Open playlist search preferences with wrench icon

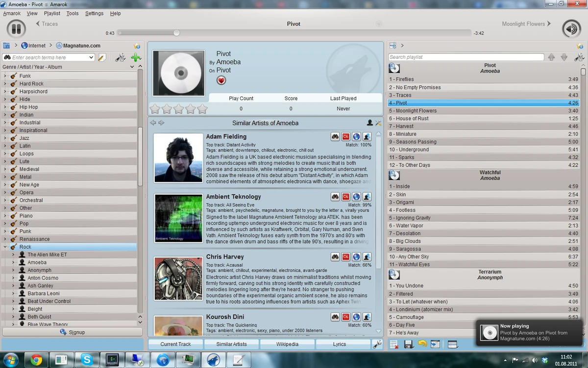tap(580, 57)
